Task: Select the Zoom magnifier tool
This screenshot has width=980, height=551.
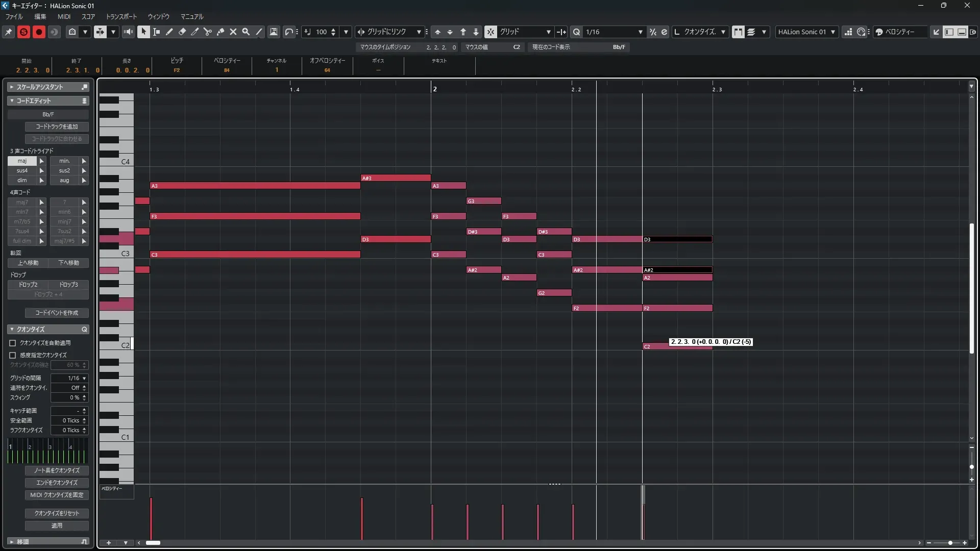Action: click(246, 32)
